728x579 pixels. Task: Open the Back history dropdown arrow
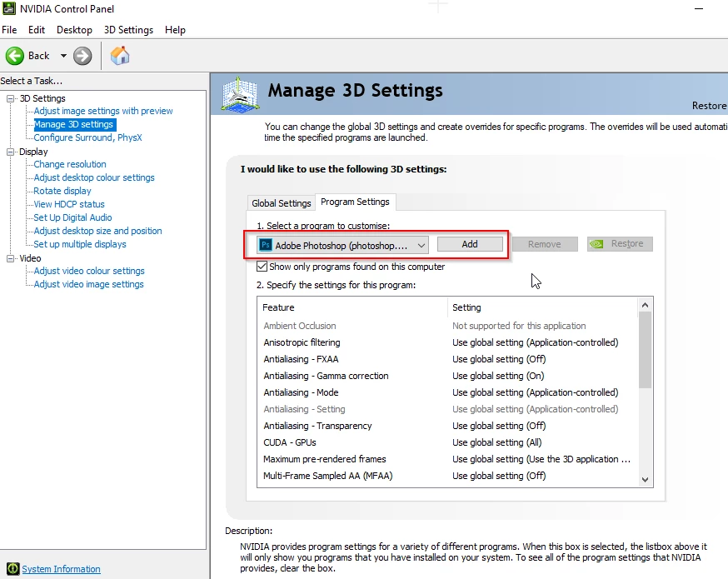(x=63, y=56)
